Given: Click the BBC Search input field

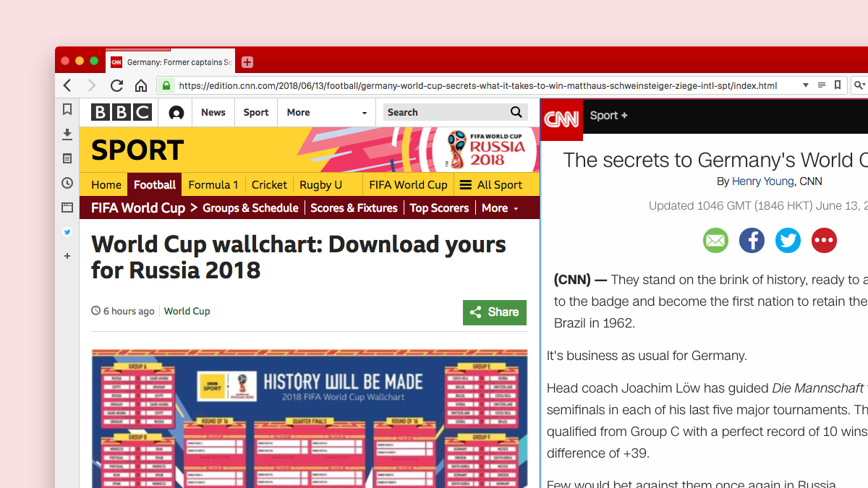Looking at the screenshot, I should coord(446,112).
